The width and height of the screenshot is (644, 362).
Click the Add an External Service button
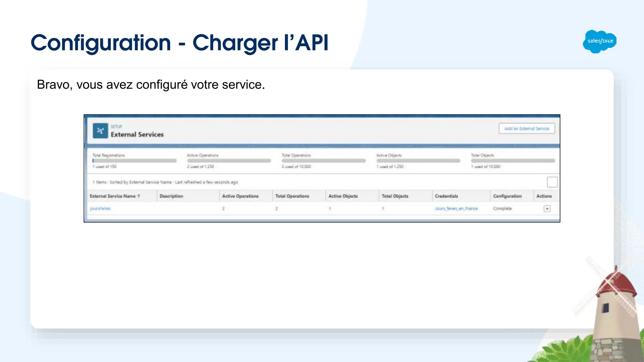click(527, 129)
